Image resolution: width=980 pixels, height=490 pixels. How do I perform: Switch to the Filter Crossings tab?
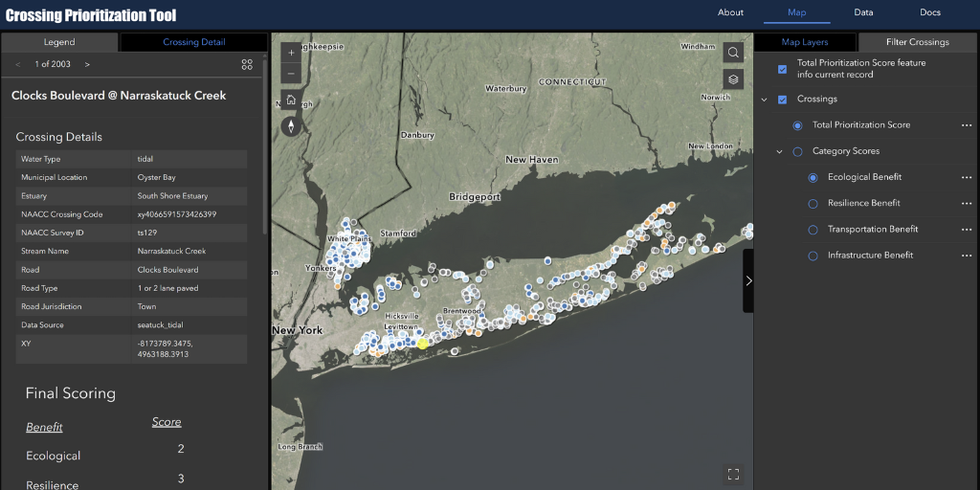918,42
